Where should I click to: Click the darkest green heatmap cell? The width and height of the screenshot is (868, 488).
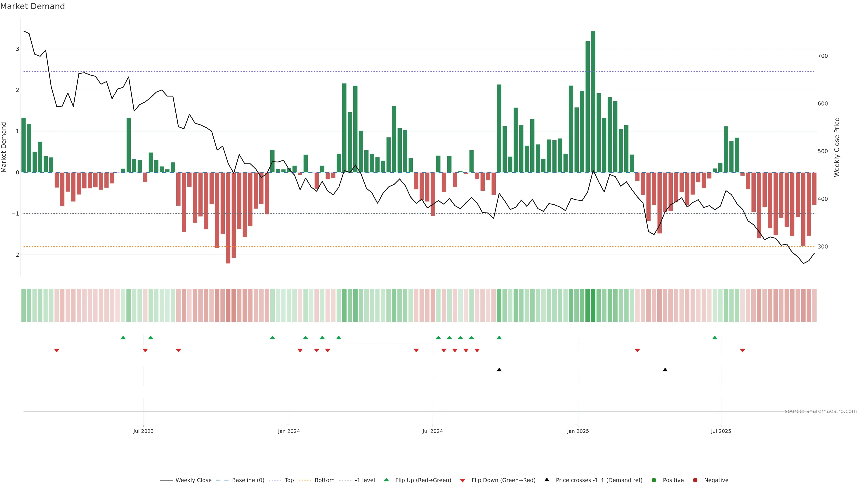tap(593, 305)
